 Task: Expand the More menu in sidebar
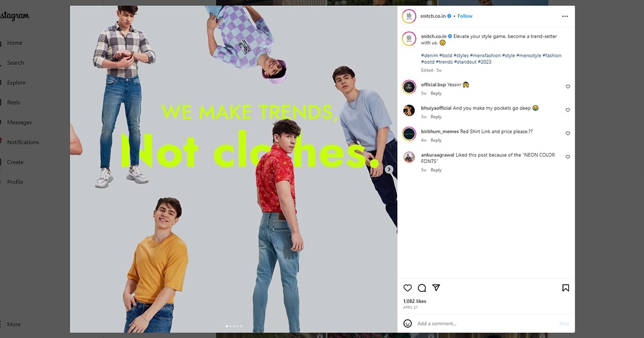tap(14, 325)
